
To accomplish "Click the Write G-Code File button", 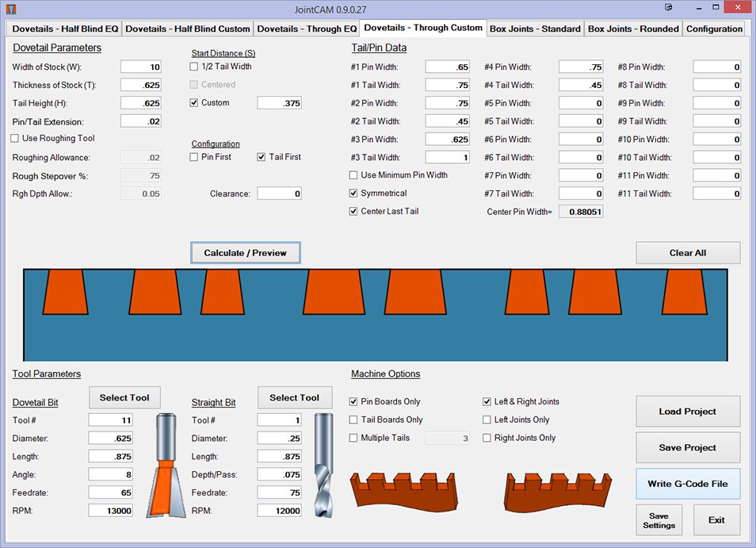I will (688, 484).
